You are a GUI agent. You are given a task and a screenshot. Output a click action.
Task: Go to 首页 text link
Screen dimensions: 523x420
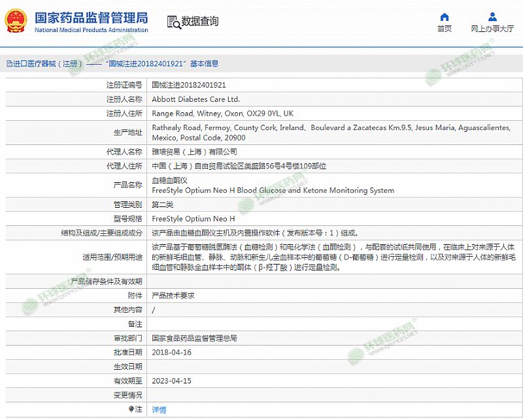[445, 29]
